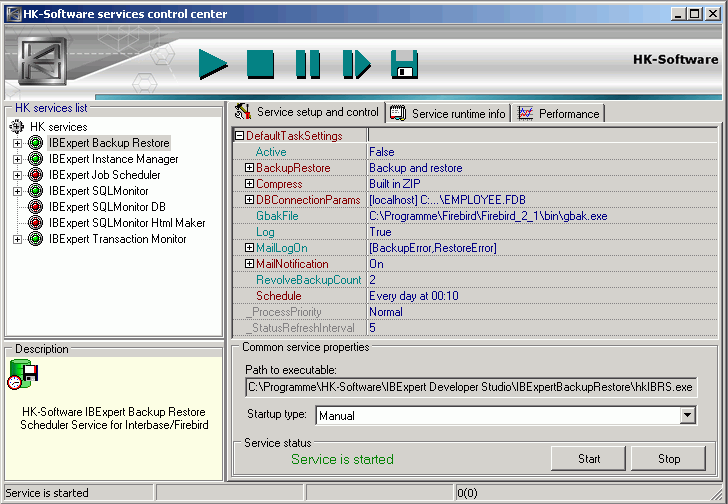728x504 pixels.
Task: Click the status bar counter 0(0)
Action: tap(467, 493)
